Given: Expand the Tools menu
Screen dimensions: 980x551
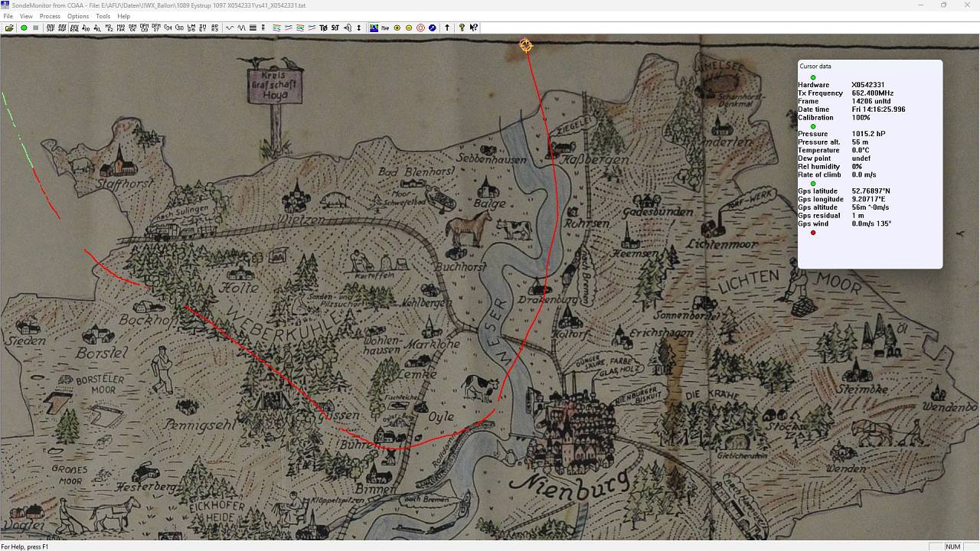Looking at the screenshot, I should 103,16.
